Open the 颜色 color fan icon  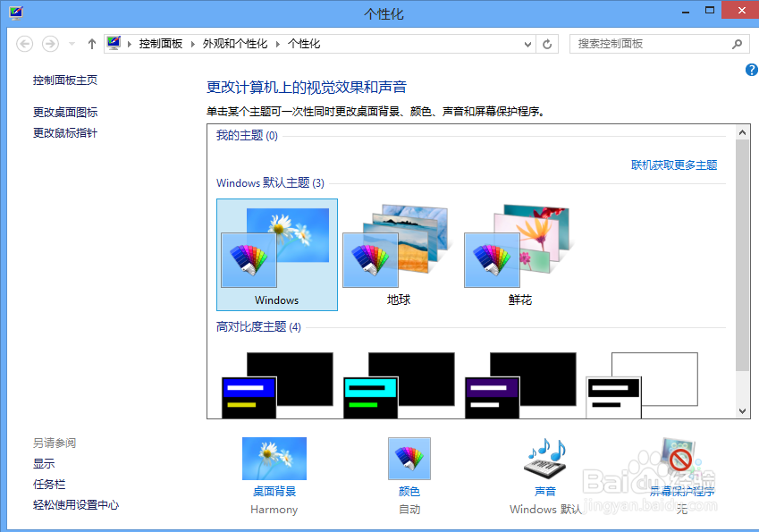pyautogui.click(x=409, y=459)
